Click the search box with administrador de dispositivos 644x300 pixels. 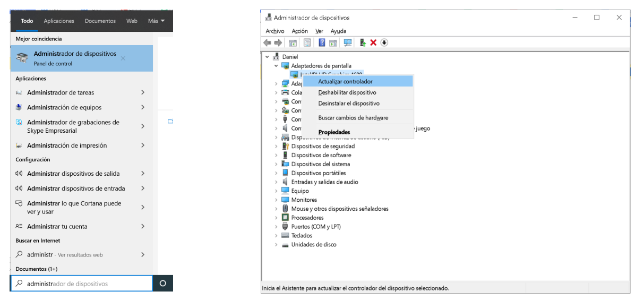click(82, 284)
